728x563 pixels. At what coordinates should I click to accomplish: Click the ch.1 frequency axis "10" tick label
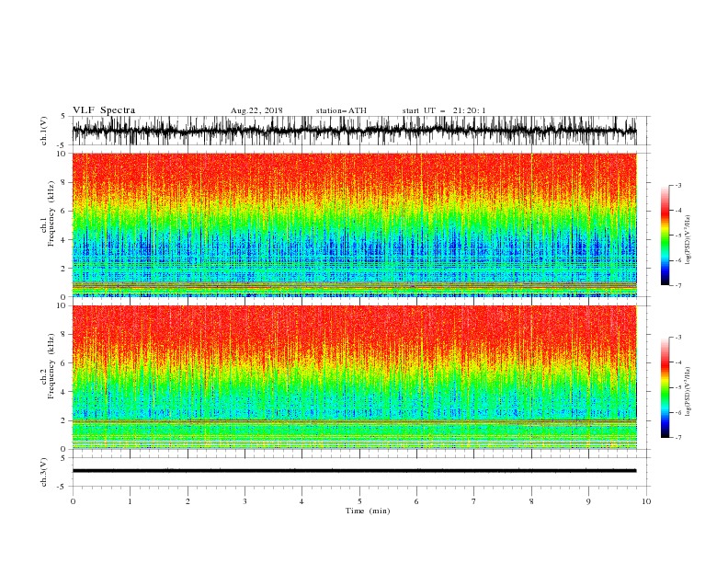coord(62,154)
